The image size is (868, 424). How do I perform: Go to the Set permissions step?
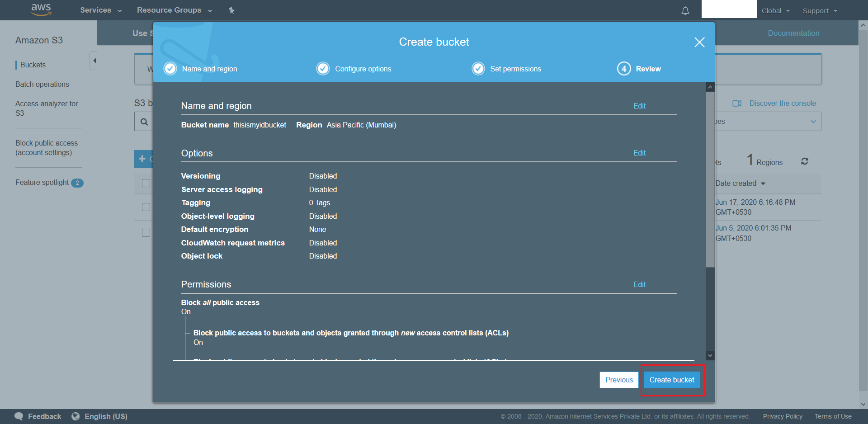(515, 69)
